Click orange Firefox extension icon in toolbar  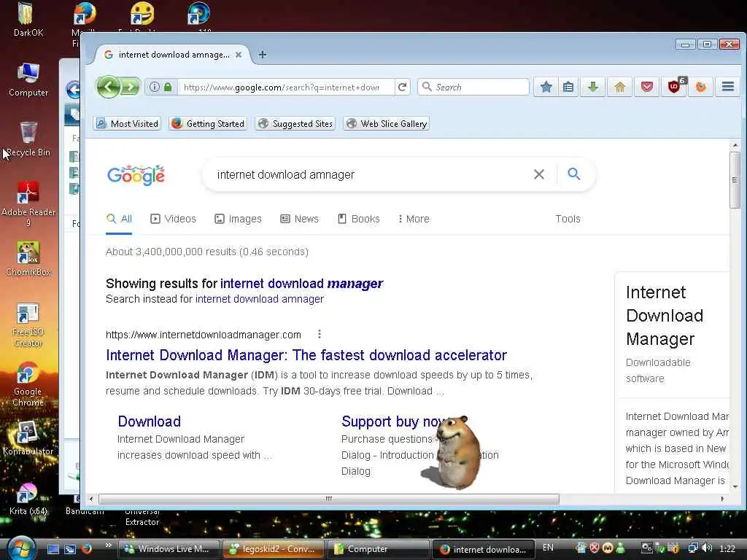701,87
